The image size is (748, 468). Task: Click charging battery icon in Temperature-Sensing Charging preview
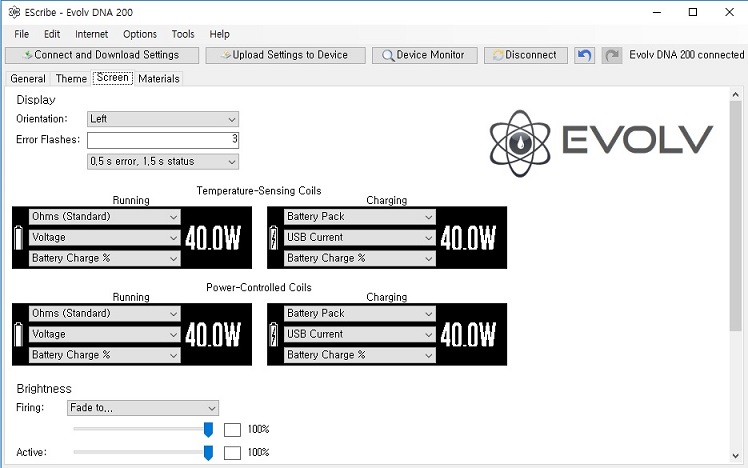[273, 238]
